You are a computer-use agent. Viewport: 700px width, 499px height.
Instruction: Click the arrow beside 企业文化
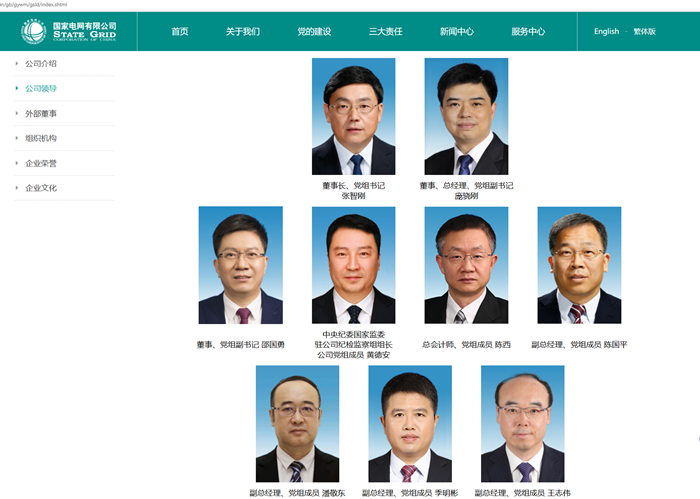pyautogui.click(x=17, y=188)
